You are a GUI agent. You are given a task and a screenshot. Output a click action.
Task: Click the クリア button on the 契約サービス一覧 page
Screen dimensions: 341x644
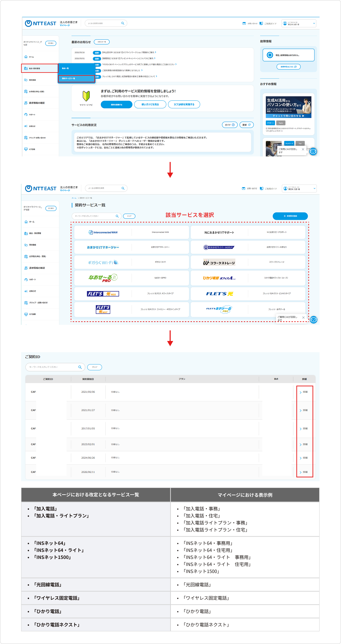coord(129,216)
